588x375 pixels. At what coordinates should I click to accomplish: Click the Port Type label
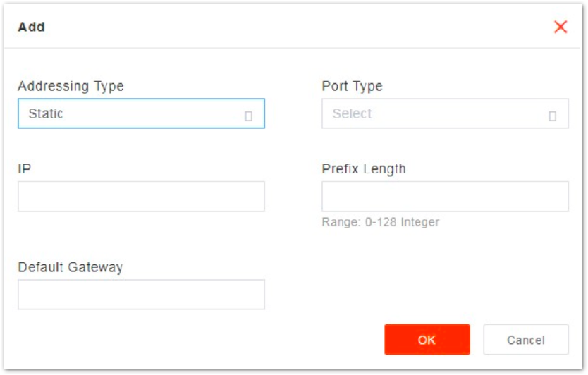click(x=352, y=86)
